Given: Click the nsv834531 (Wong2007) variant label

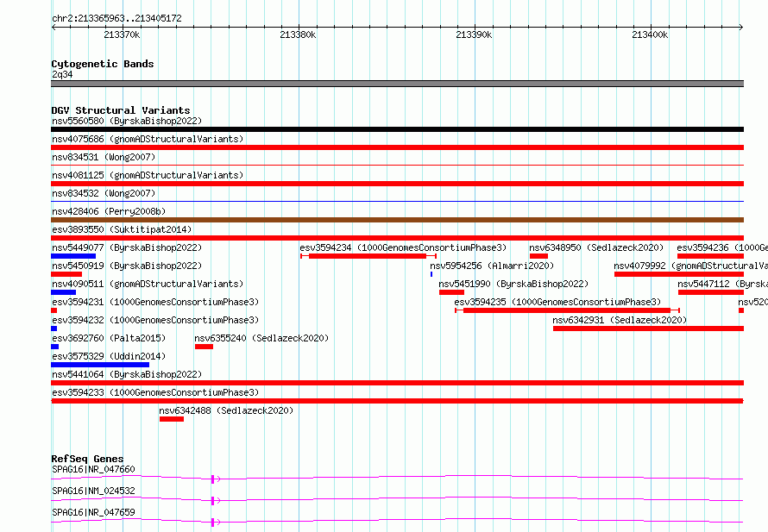Looking at the screenshot, I should [104, 157].
